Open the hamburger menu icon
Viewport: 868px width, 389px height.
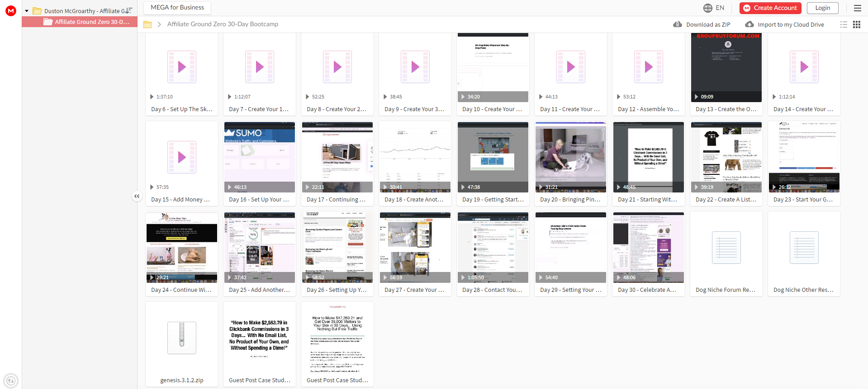tap(857, 8)
